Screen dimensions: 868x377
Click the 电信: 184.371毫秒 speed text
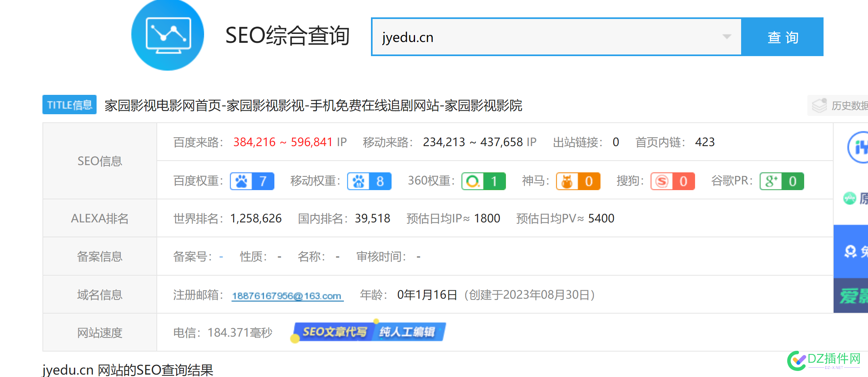tap(223, 333)
